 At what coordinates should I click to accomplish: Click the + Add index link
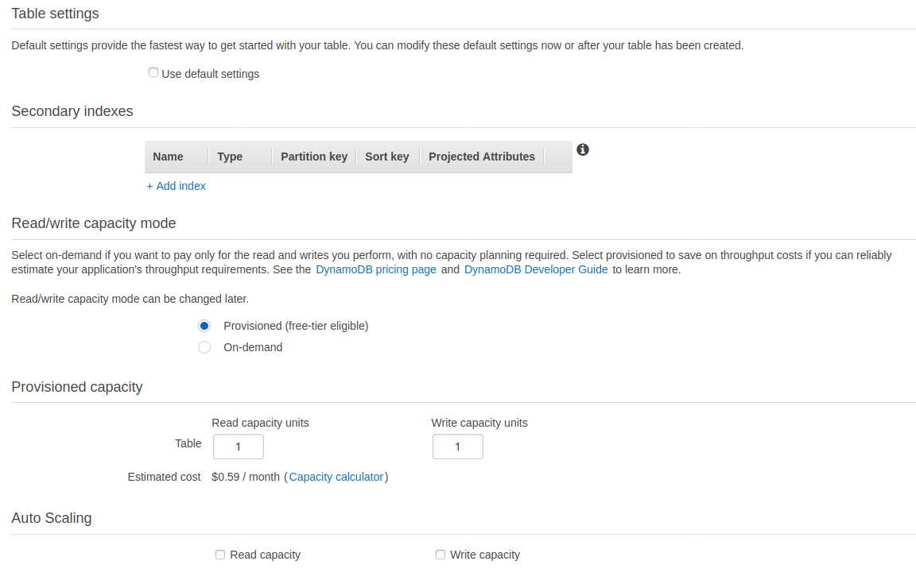(x=176, y=186)
